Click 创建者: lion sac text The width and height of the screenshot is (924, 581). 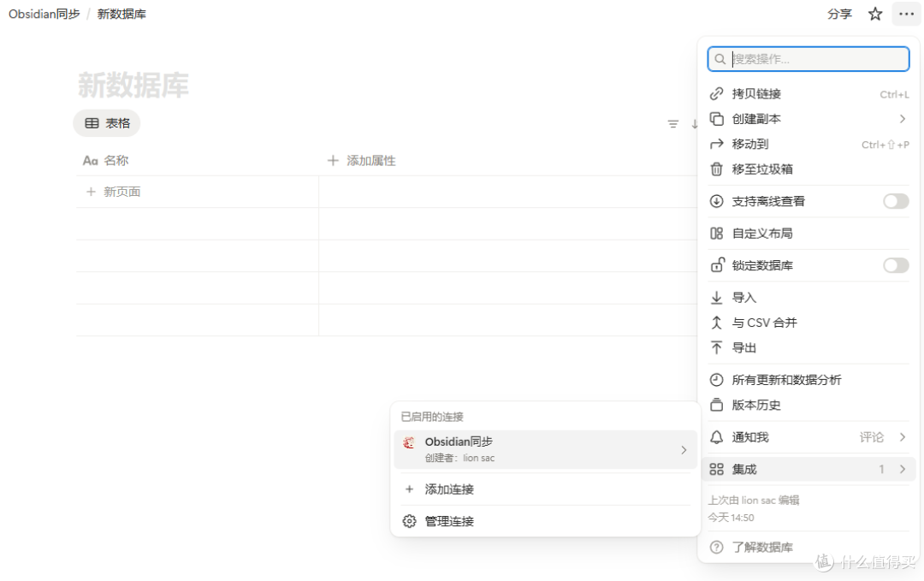459,458
